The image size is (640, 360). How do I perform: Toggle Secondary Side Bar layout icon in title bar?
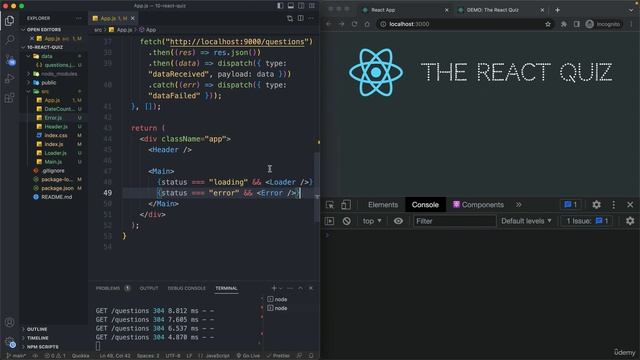[301, 6]
